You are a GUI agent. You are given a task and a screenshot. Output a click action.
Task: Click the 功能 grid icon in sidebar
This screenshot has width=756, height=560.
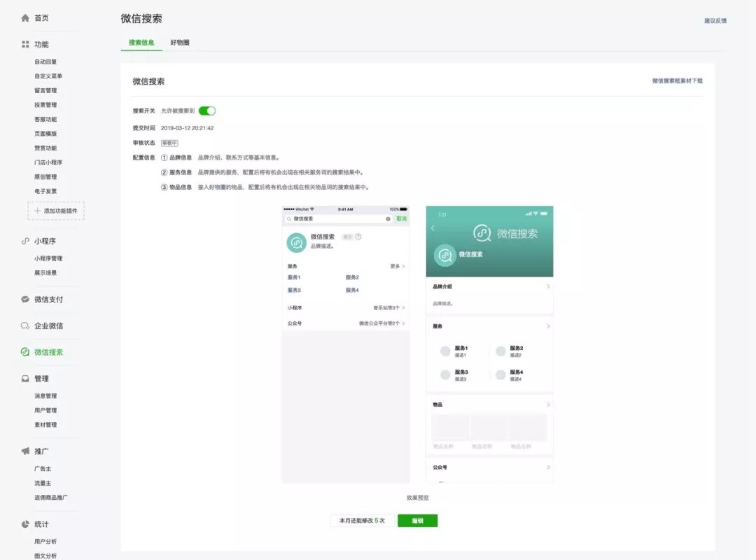(25, 44)
